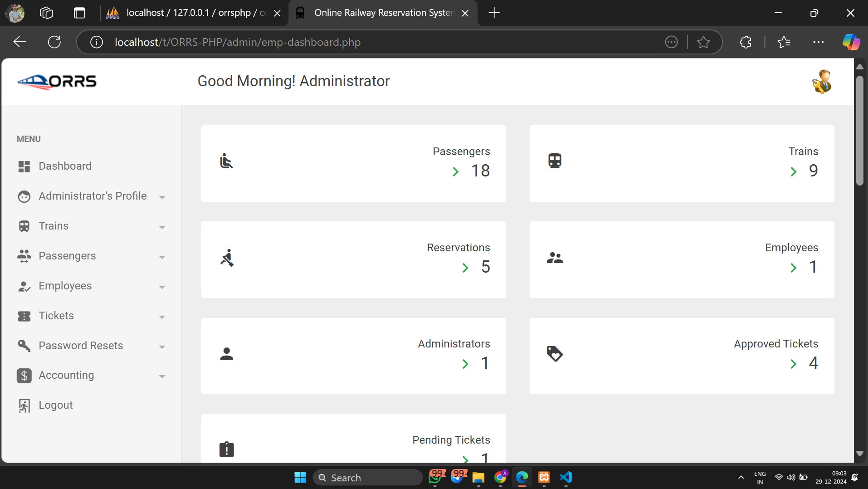Expand Administrator's Profile submenu arrow
This screenshot has width=868, height=489.
point(162,197)
